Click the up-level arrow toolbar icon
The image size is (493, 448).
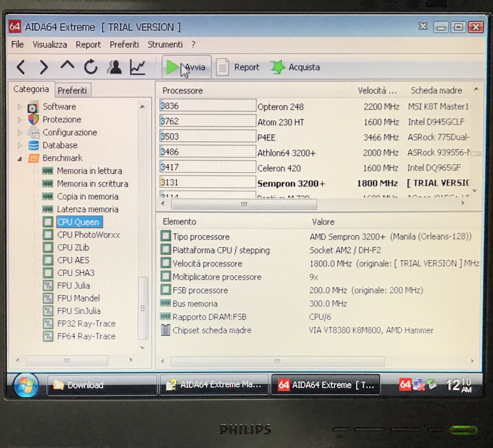67,65
